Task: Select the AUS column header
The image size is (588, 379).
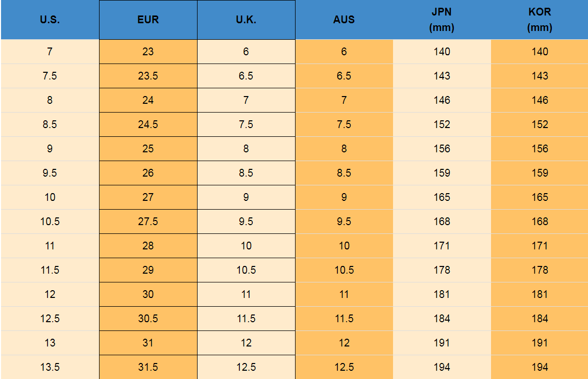Action: pos(344,20)
